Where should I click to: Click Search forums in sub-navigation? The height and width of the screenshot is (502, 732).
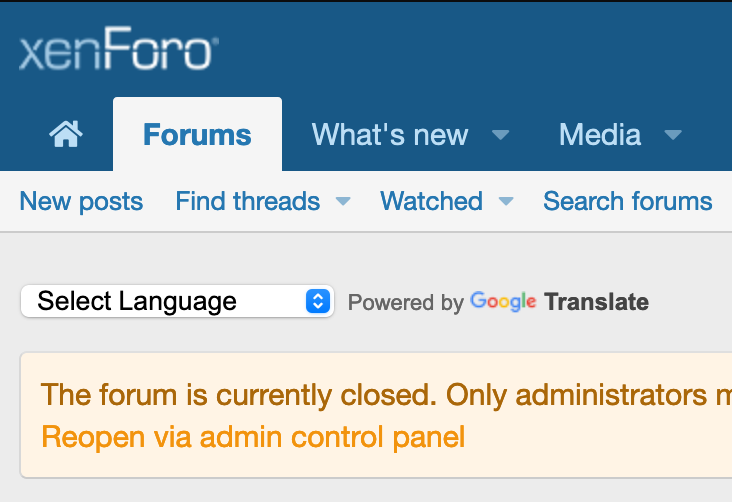[x=627, y=201]
